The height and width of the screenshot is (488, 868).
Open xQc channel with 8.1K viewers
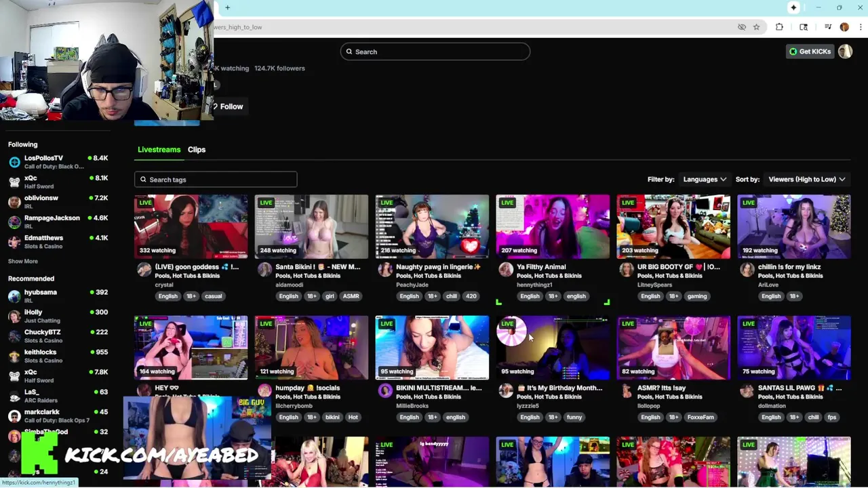pos(58,182)
